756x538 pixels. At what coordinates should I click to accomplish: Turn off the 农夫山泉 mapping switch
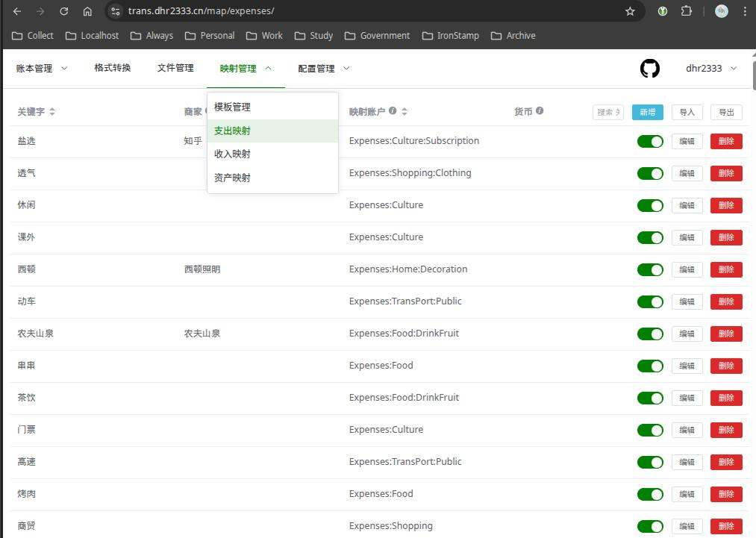pyautogui.click(x=650, y=334)
